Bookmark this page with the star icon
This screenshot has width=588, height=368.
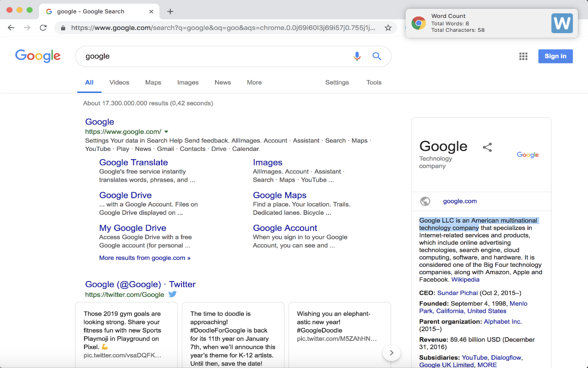point(388,28)
